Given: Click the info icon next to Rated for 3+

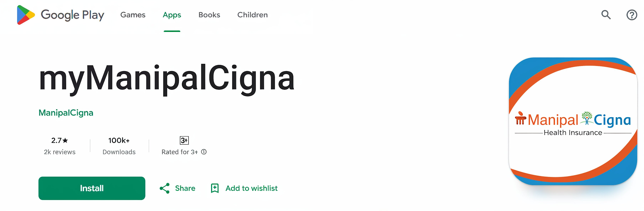Looking at the screenshot, I should [x=204, y=152].
